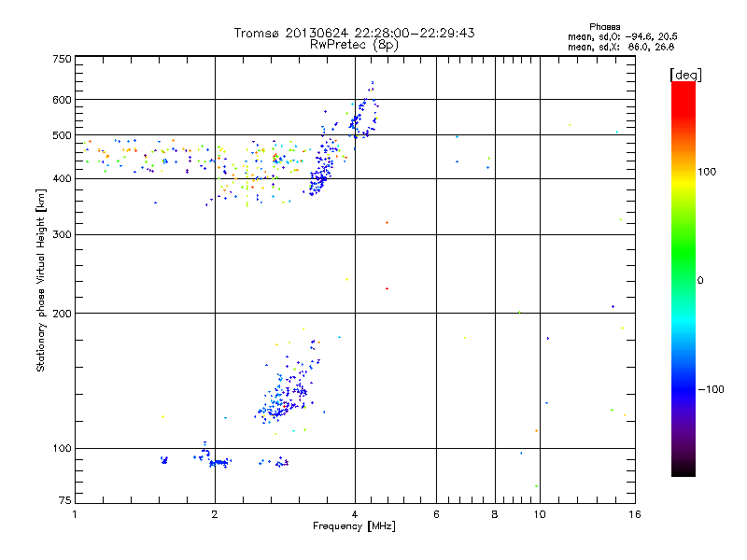The height and width of the screenshot is (560, 747).
Task: Click the y-axis tick label '400'
Action: click(62, 178)
